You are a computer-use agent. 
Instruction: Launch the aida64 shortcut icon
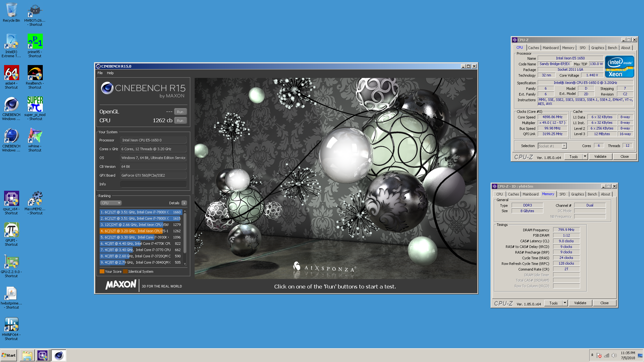click(x=11, y=77)
